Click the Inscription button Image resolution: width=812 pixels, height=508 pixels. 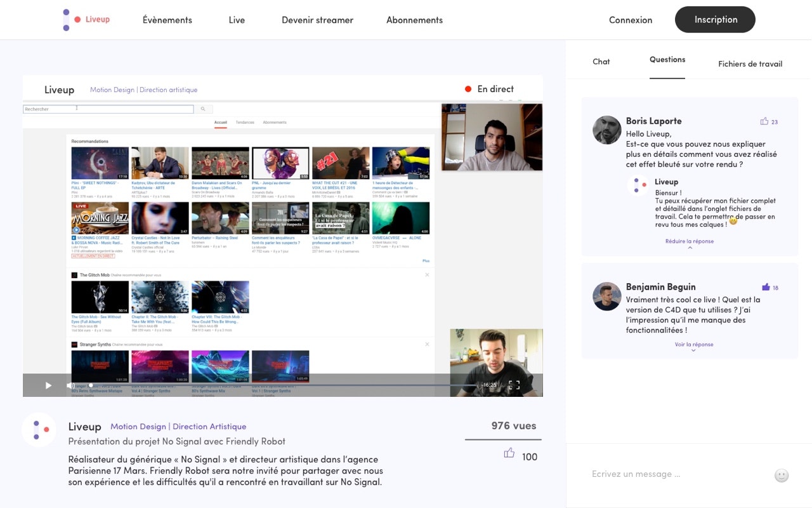pyautogui.click(x=715, y=20)
